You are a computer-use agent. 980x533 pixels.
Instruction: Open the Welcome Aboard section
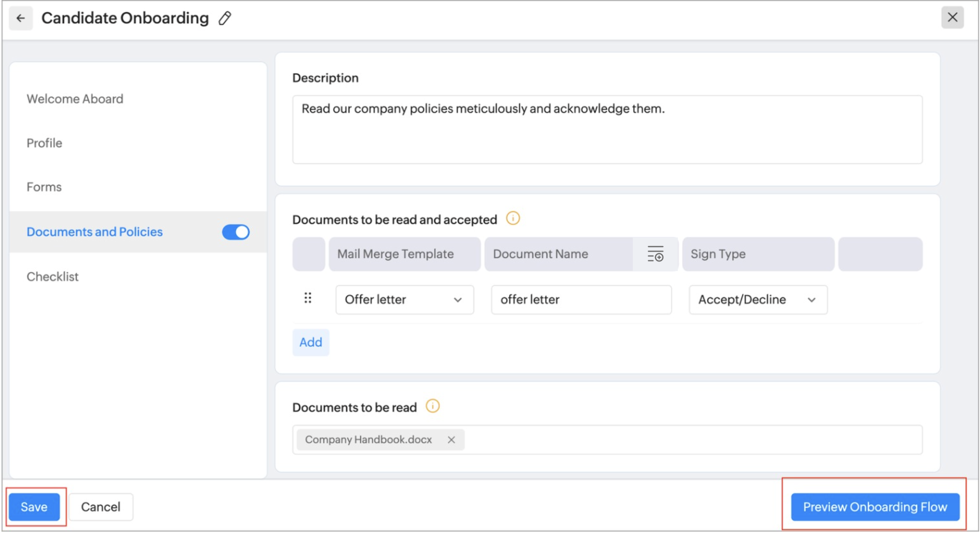pyautogui.click(x=75, y=99)
